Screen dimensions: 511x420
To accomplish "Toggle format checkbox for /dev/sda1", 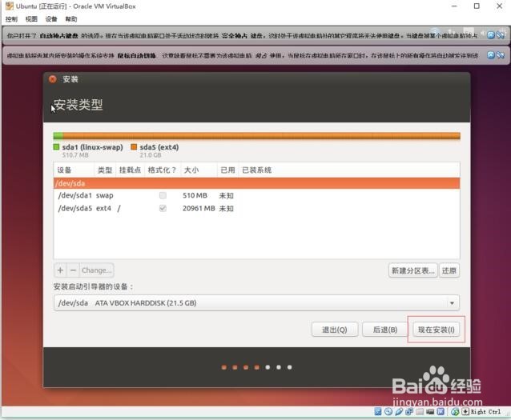I will pyautogui.click(x=163, y=195).
